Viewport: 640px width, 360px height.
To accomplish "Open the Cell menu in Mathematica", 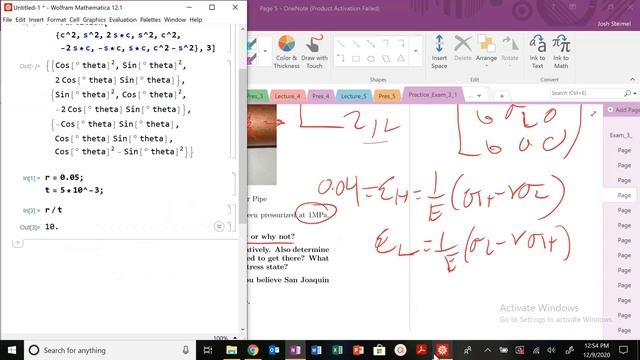I will pos(74,20).
